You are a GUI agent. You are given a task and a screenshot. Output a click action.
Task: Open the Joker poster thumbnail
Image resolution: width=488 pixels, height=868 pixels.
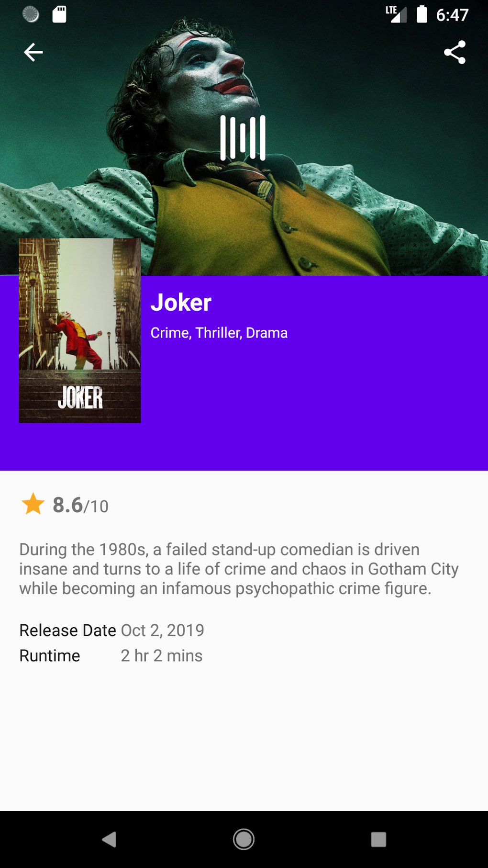(80, 330)
